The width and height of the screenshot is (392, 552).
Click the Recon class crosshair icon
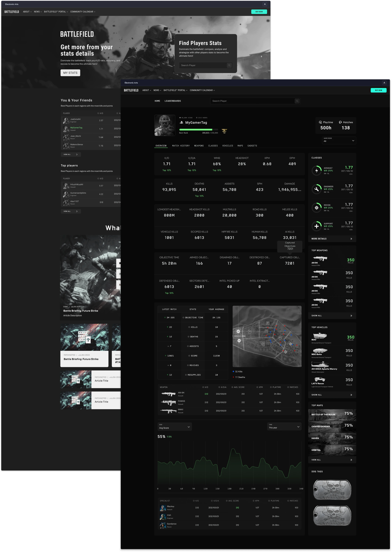coord(316,208)
